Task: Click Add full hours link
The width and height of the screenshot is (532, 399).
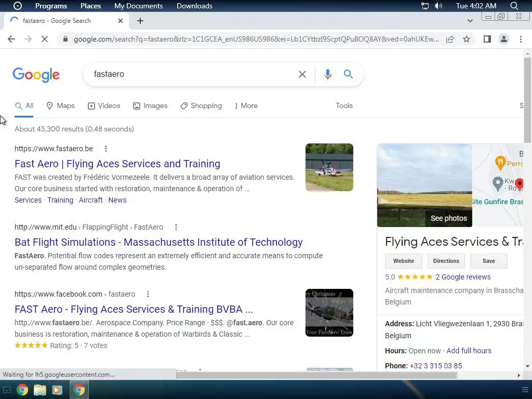Action: click(x=469, y=351)
